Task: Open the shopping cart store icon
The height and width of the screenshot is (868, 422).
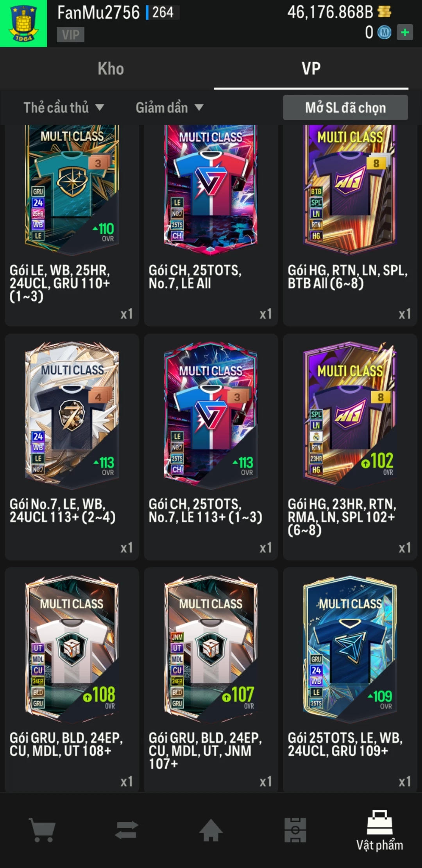Action: click(x=42, y=830)
